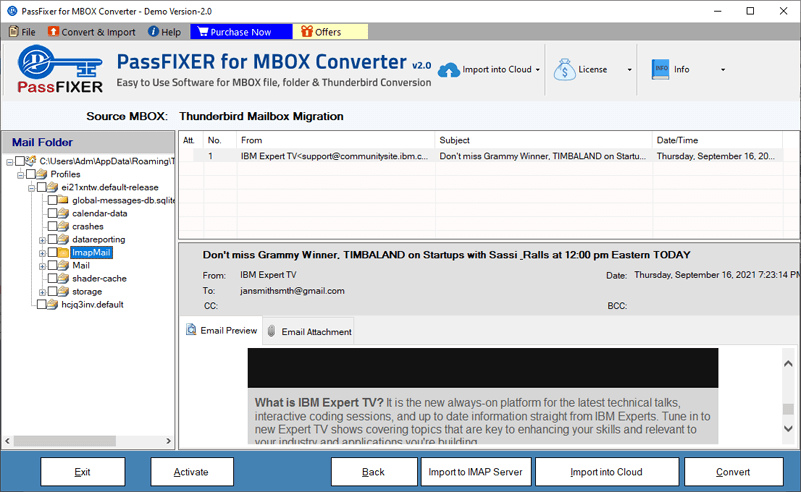
Task: Click the email preview scroll up arrow
Action: [x=788, y=363]
